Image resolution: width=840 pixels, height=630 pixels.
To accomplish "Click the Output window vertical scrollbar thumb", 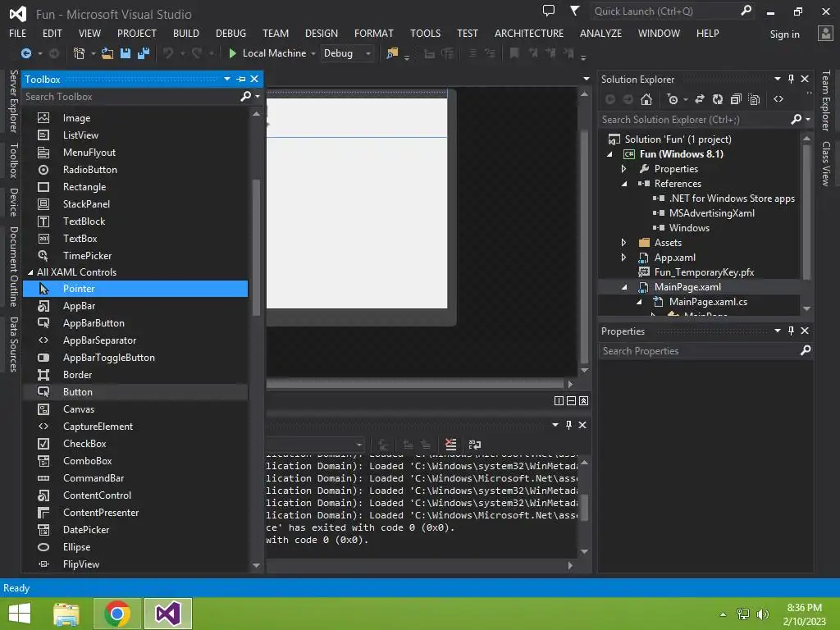I will (x=584, y=507).
